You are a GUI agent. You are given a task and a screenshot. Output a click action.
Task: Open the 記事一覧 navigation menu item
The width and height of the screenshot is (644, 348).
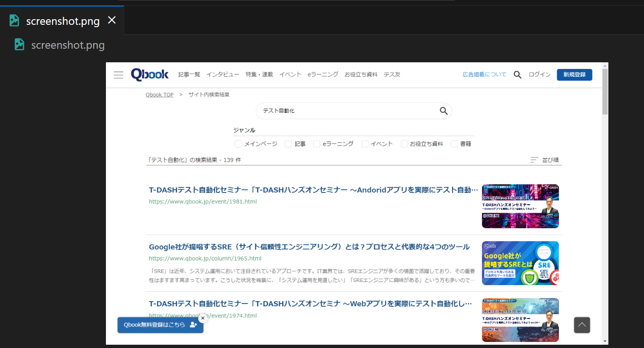coord(189,74)
